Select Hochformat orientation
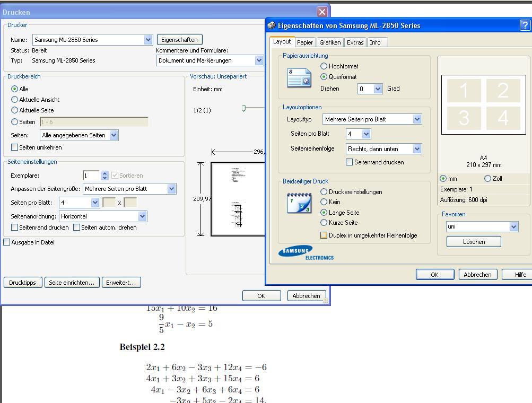This screenshot has width=532, height=403. click(324, 66)
